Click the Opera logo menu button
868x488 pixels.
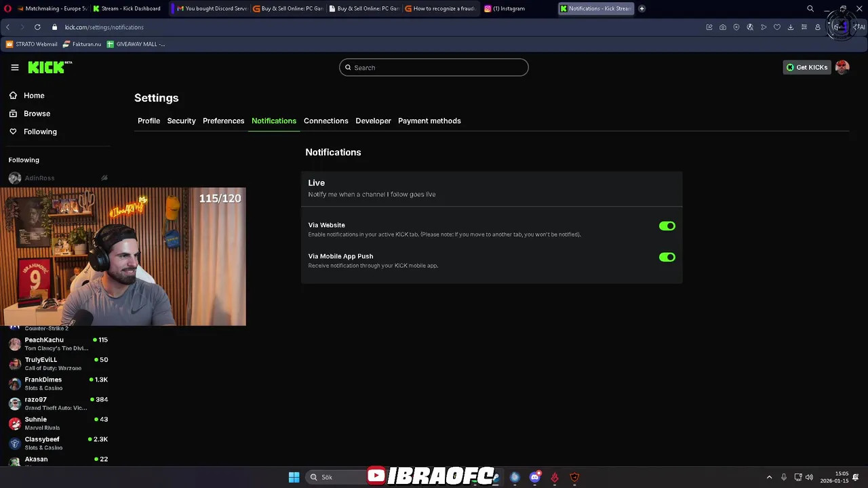tap(7, 9)
